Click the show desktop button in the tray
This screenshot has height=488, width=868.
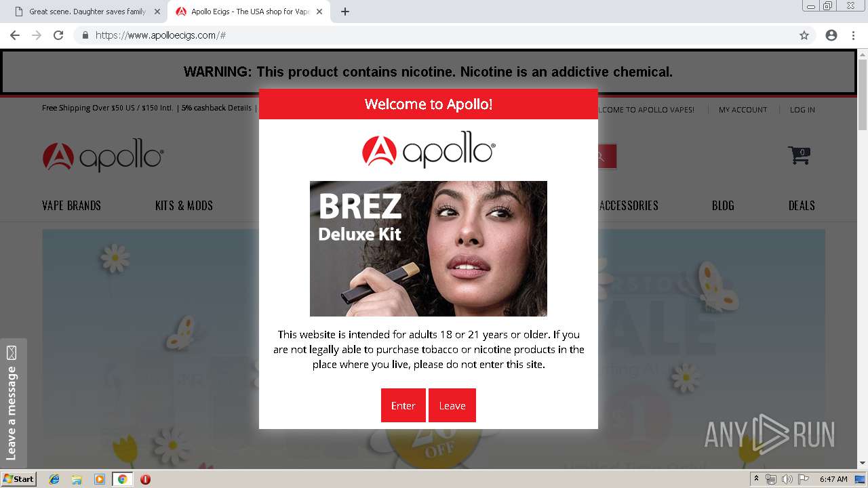point(860,479)
